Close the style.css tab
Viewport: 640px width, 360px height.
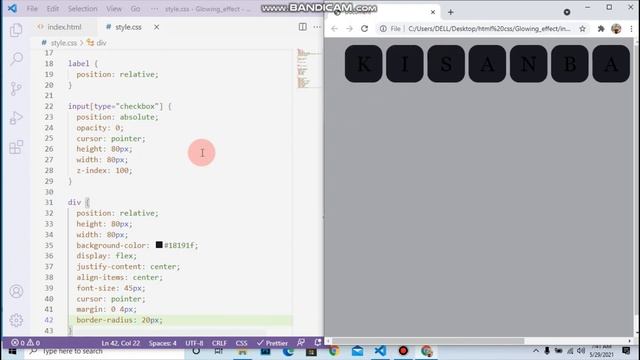click(x=156, y=27)
